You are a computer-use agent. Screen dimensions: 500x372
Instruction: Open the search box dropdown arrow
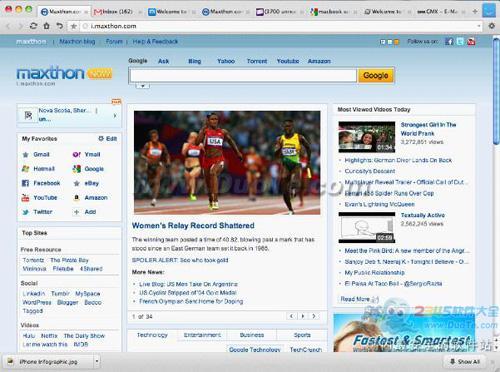143,86
